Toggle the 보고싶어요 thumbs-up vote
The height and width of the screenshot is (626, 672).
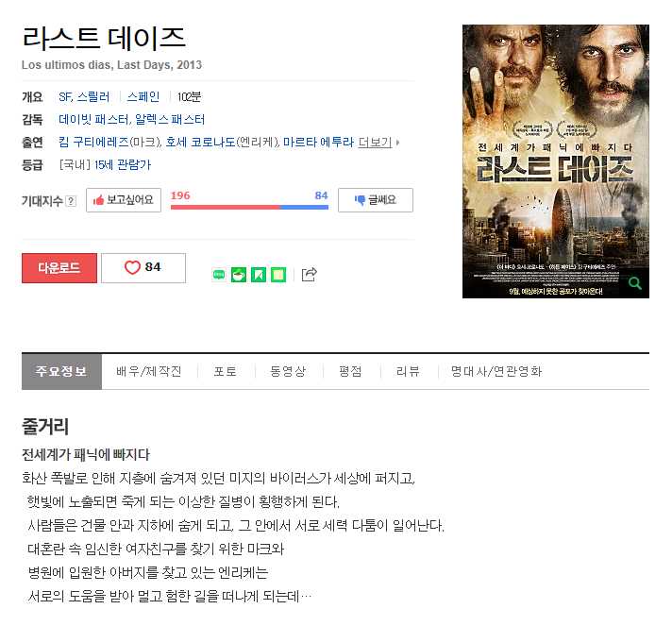[x=124, y=200]
